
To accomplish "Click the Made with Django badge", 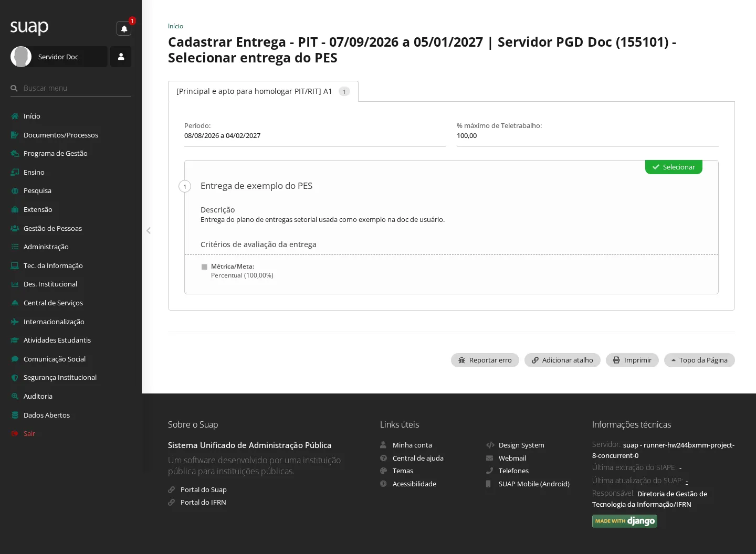I will [x=625, y=521].
